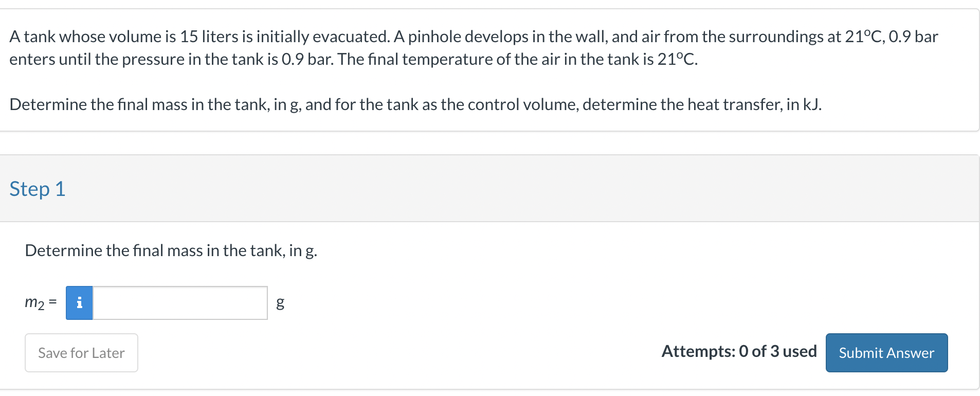Click the g unit label after the field

click(x=280, y=303)
